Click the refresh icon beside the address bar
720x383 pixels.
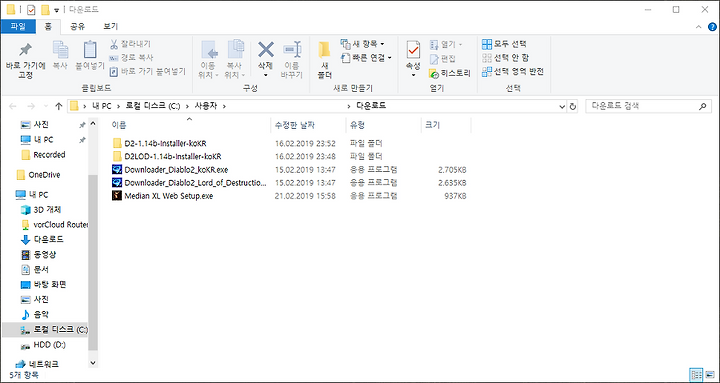click(x=573, y=107)
